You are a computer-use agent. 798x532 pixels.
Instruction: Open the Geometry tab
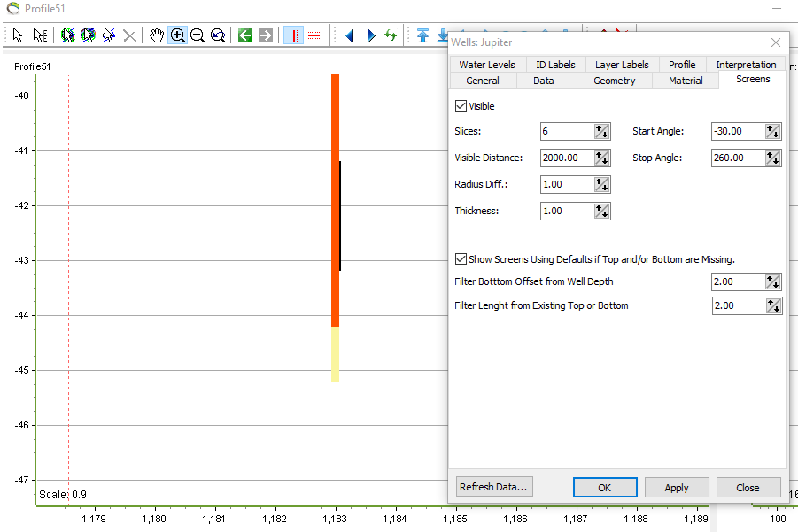(614, 81)
